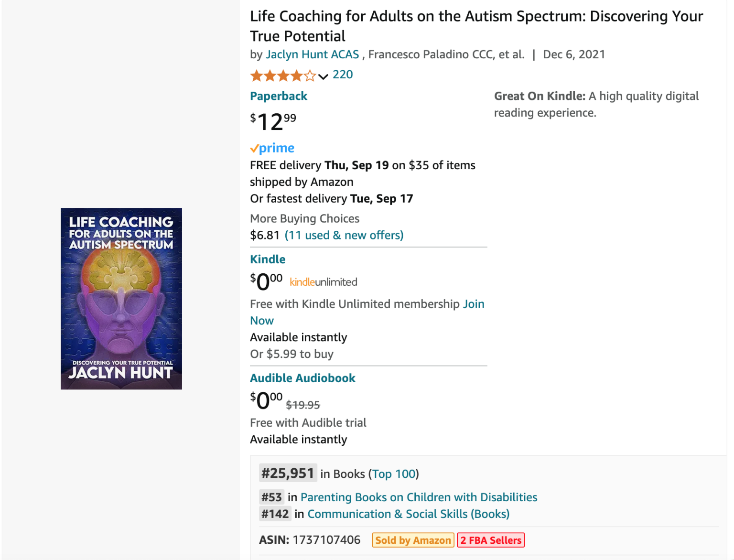The image size is (734, 560).
Task: Select the Kindle format heading
Action: coord(268,259)
